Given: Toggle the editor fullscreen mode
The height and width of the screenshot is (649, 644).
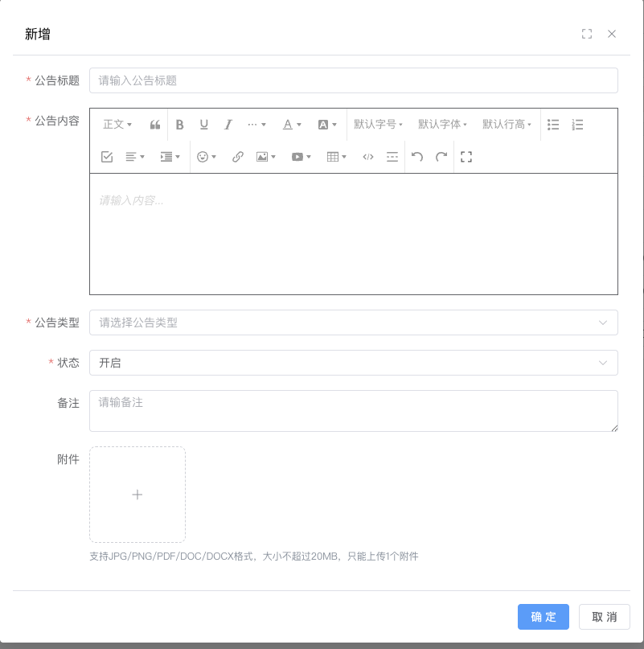Looking at the screenshot, I should [x=466, y=157].
